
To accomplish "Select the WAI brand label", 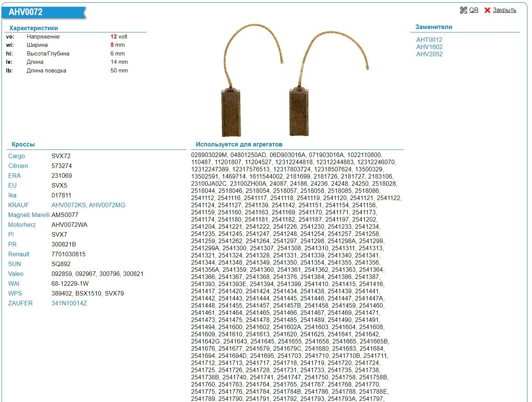I will tap(14, 283).
